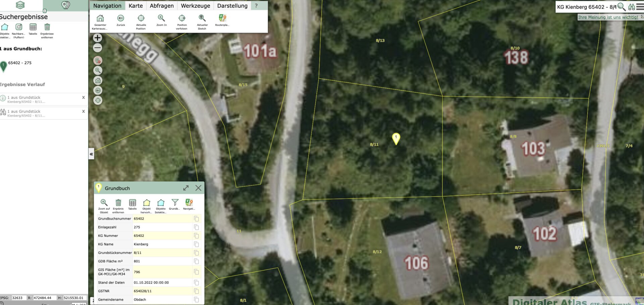Toggle Position verfolgen tracking

(182, 18)
